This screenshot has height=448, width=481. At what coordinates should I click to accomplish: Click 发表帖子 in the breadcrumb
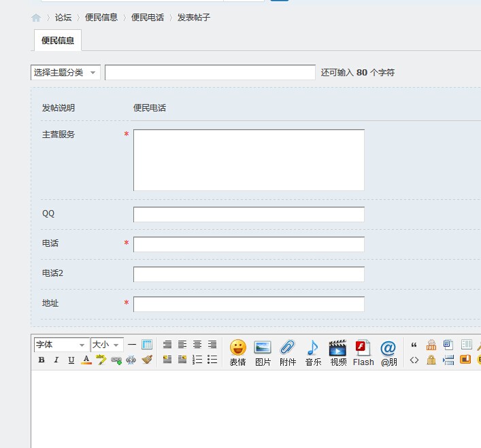tap(194, 18)
